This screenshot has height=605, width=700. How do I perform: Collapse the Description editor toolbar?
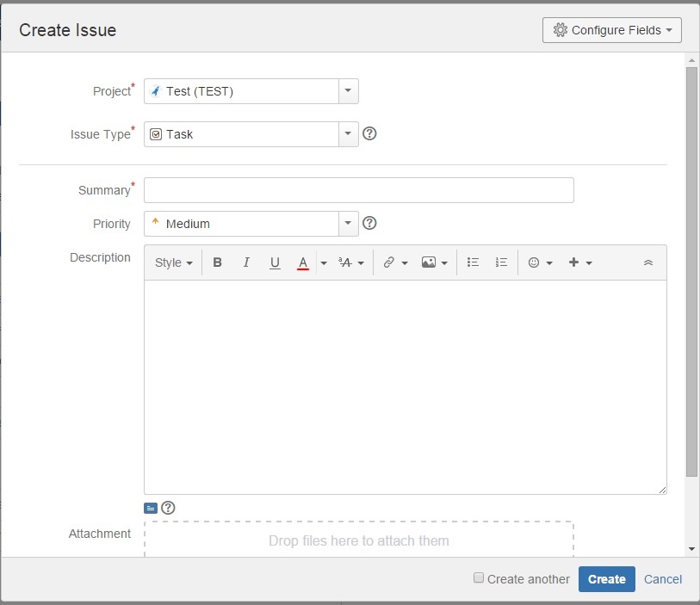pyautogui.click(x=648, y=262)
